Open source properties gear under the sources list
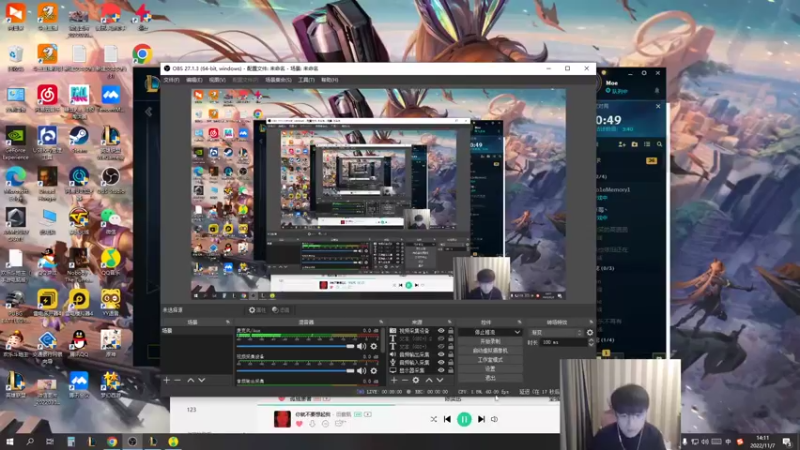This screenshot has width=800, height=450. point(416,380)
